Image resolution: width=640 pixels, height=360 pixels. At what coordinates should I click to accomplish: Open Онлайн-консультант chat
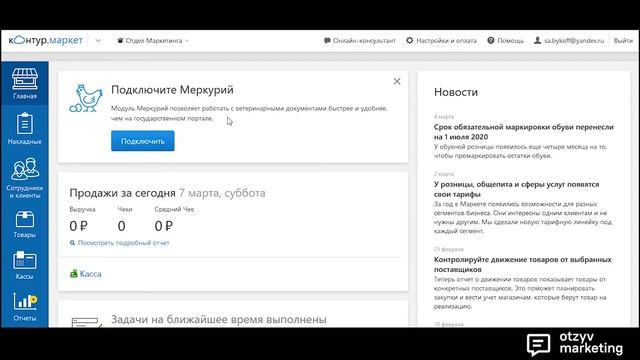[x=360, y=40]
